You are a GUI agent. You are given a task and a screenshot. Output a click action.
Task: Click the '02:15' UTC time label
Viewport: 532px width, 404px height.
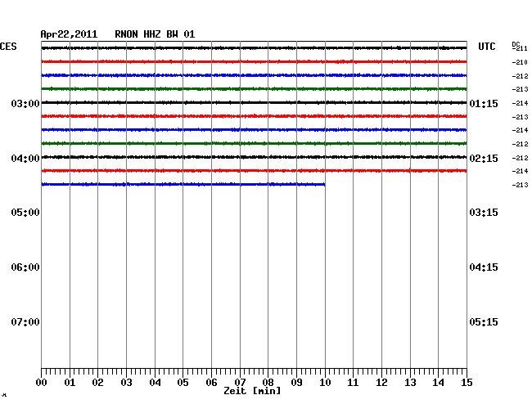pos(484,159)
